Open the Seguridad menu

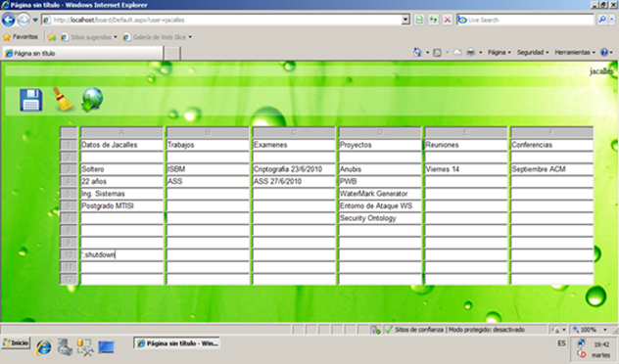[x=533, y=53]
